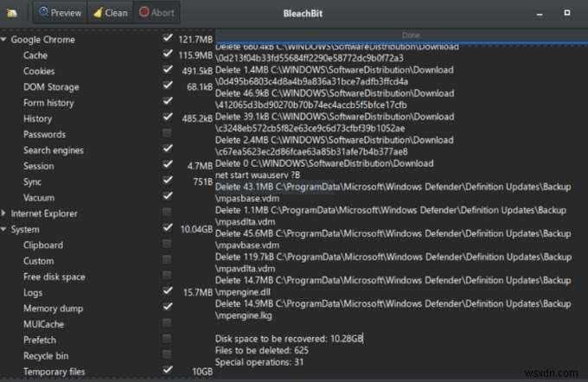588x382 pixels.
Task: Click the 115.9MB size value for Cache
Action: point(195,55)
